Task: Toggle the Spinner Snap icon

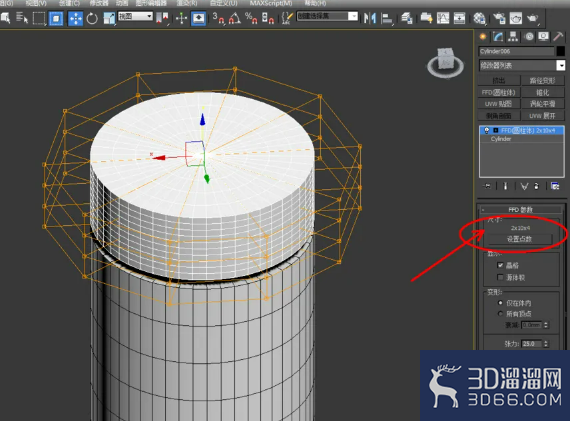Action: [268, 18]
